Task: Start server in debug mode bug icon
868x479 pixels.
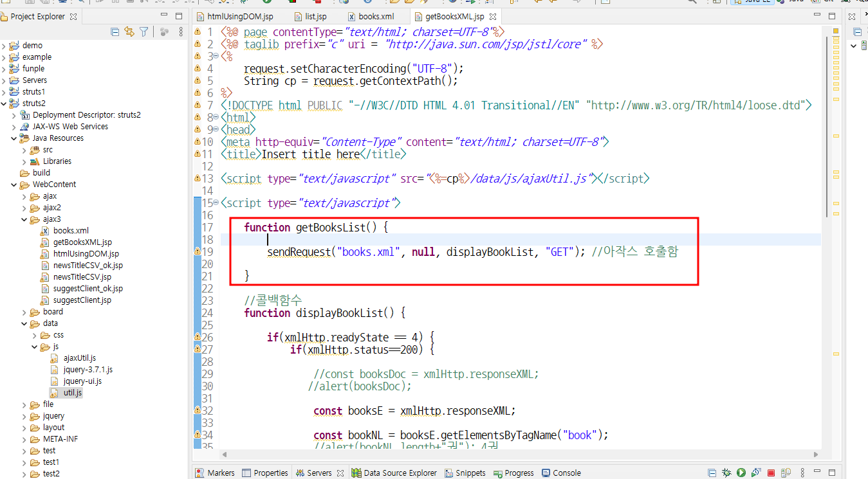Action: (x=727, y=473)
